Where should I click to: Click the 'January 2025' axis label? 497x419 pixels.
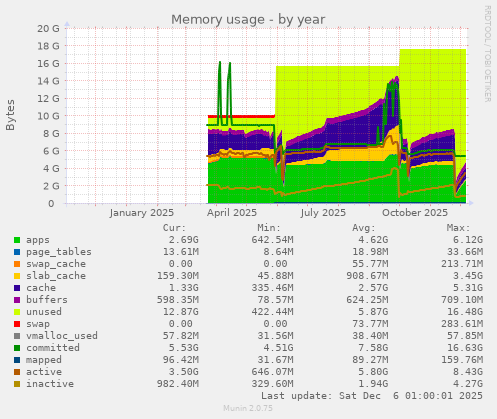pyautogui.click(x=142, y=213)
